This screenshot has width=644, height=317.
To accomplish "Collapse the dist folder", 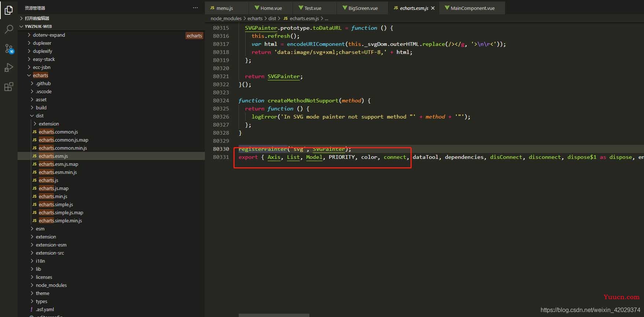I will pos(40,116).
